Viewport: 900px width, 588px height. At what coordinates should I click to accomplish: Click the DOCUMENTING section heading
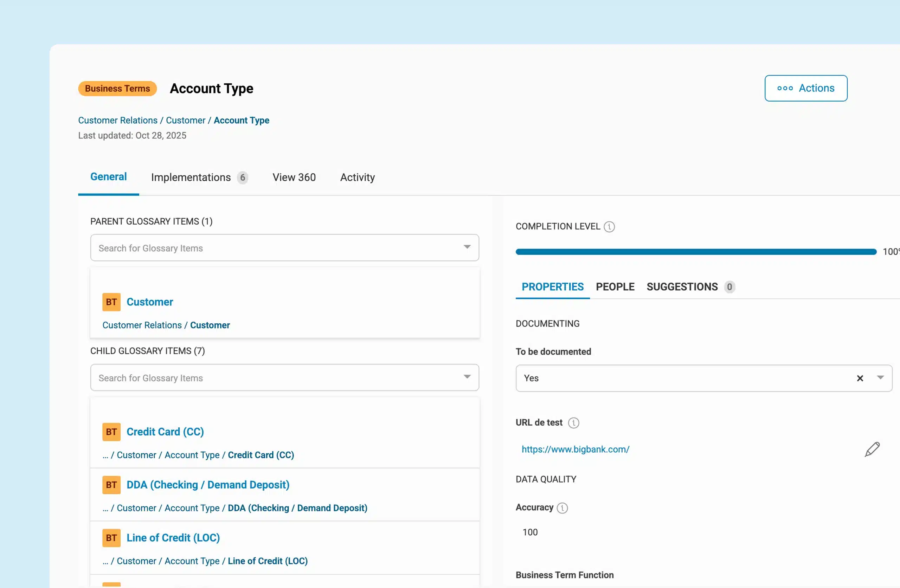547,324
